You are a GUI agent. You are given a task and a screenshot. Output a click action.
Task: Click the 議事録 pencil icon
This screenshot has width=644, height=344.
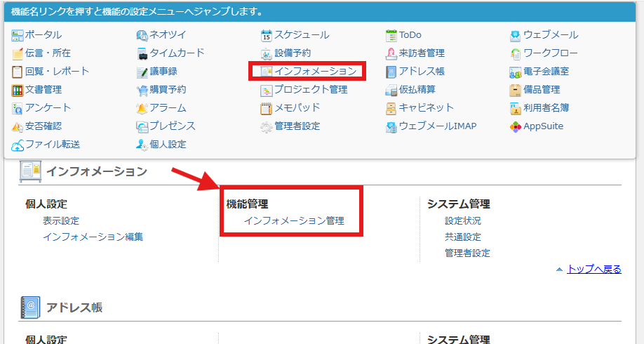142,72
